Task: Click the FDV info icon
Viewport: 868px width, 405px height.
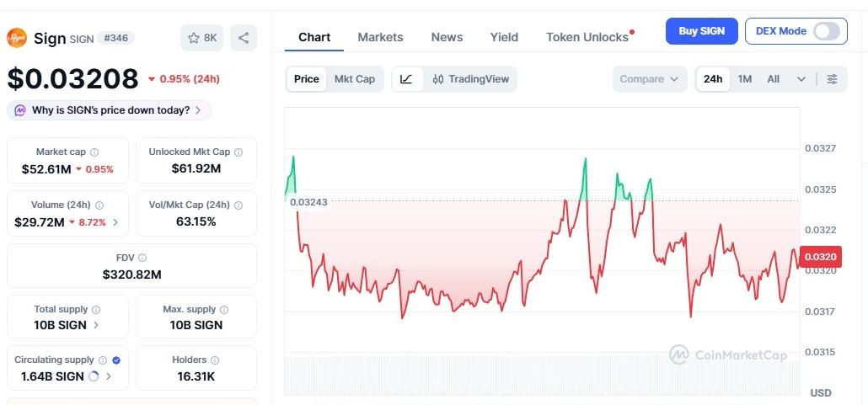Action: pyautogui.click(x=142, y=258)
